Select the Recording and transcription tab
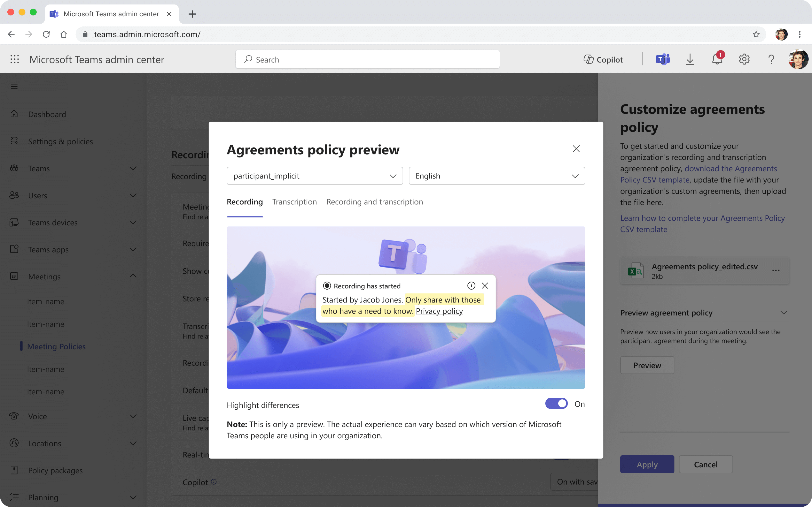The height and width of the screenshot is (507, 812). pos(374,201)
